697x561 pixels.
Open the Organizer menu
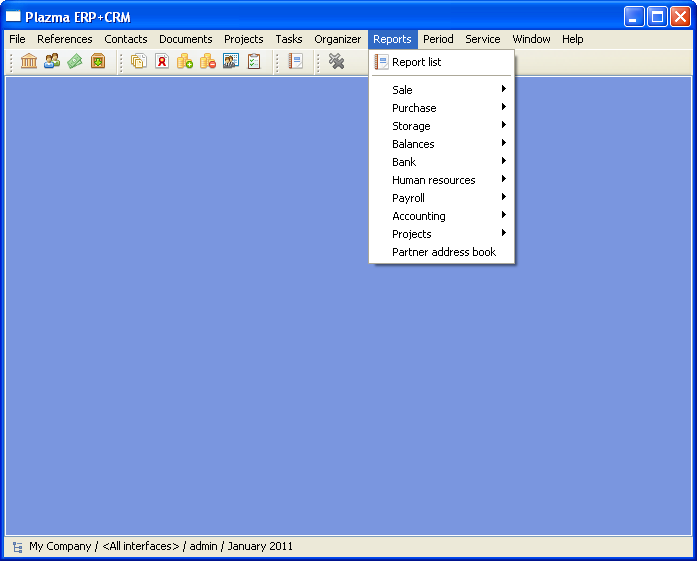337,39
